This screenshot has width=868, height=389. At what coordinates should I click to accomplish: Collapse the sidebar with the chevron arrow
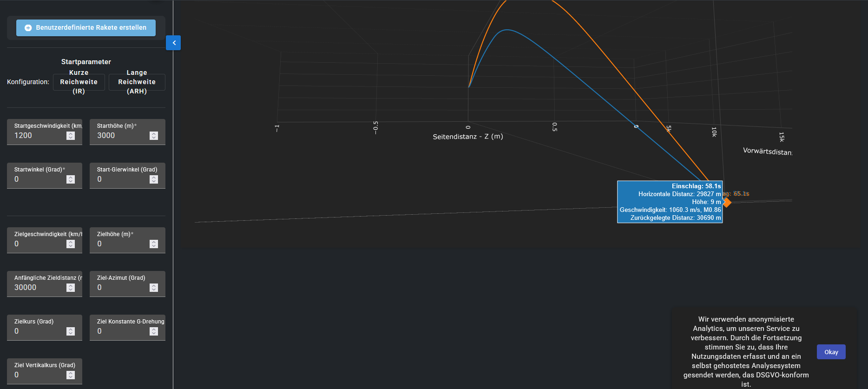point(174,43)
